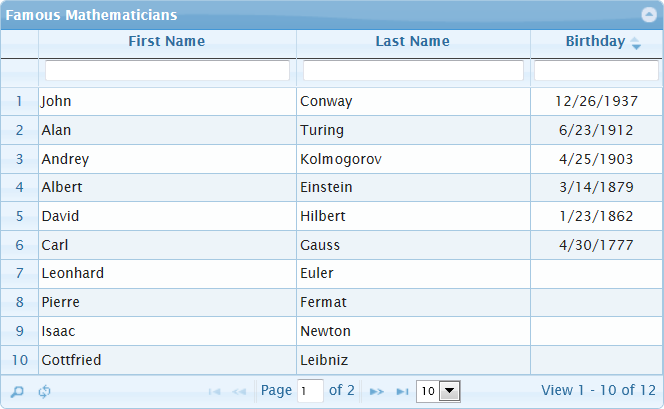Select the John cell
Screen dimensions: 664x409
coord(167,101)
